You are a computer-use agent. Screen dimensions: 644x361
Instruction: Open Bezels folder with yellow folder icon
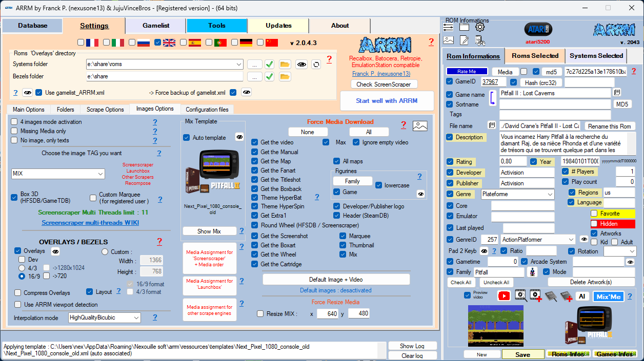[285, 76]
